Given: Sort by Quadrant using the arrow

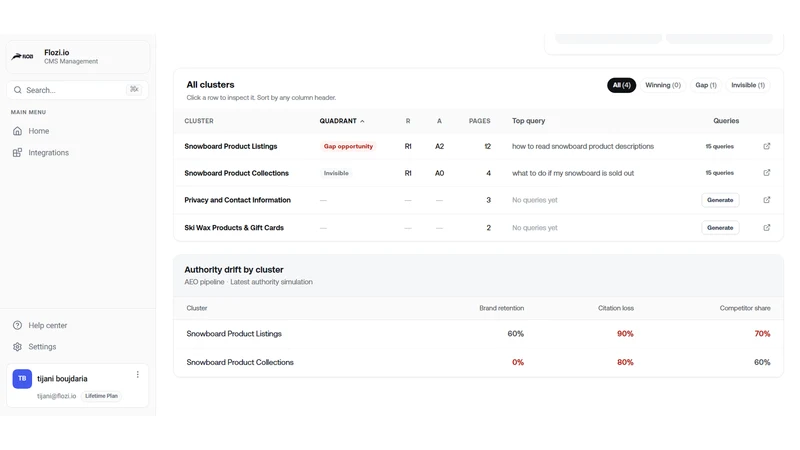Looking at the screenshot, I should point(362,121).
